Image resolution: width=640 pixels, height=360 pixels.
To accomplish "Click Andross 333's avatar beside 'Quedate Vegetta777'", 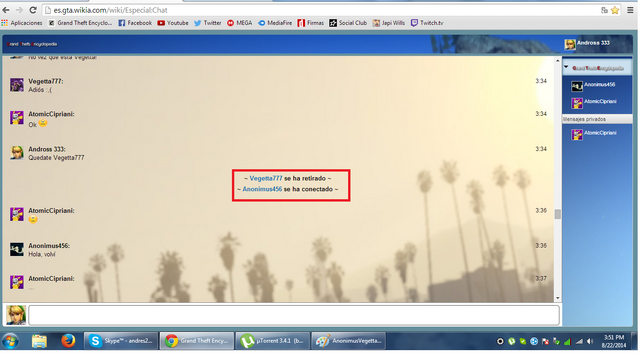I will [x=17, y=153].
